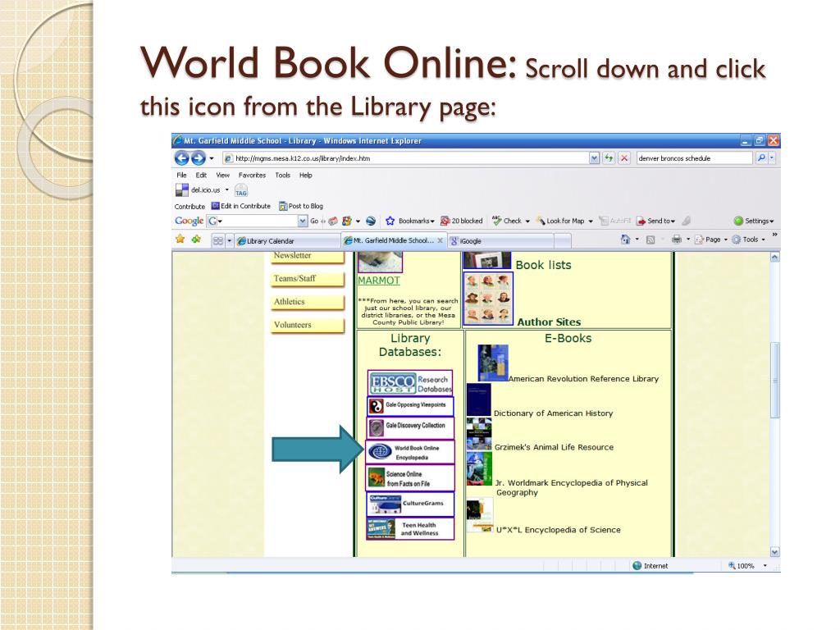Click the Author Sites link

(549, 322)
